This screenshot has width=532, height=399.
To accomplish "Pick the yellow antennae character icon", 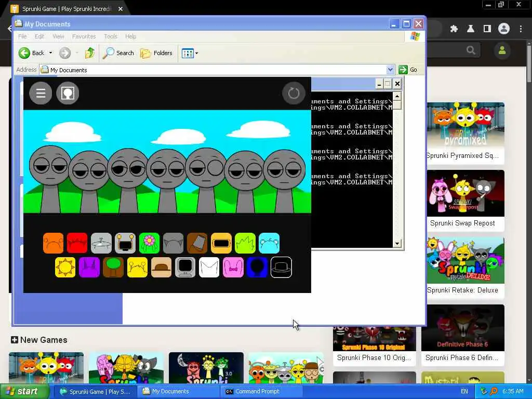I will 137,268.
